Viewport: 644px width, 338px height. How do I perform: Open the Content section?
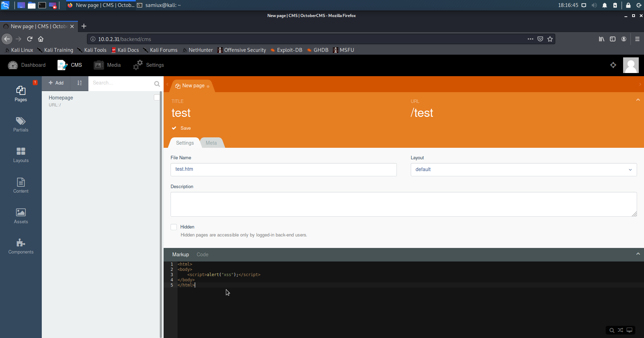21,186
